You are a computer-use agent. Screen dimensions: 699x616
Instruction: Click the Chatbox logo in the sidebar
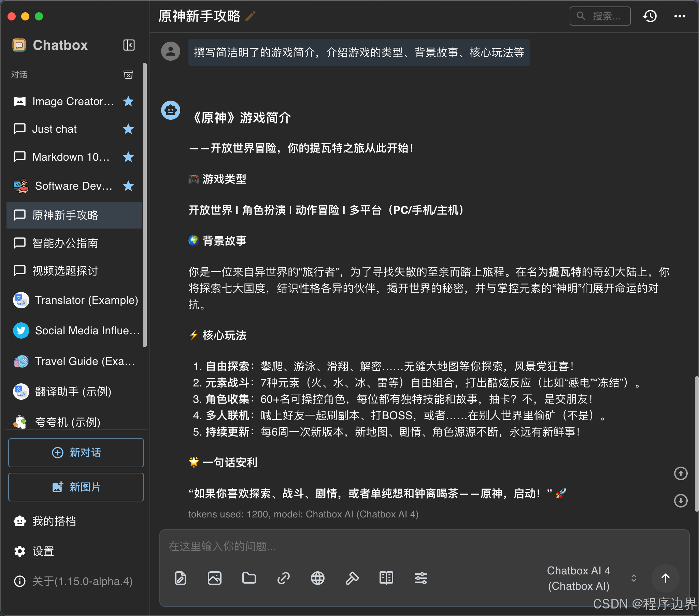coord(19,45)
